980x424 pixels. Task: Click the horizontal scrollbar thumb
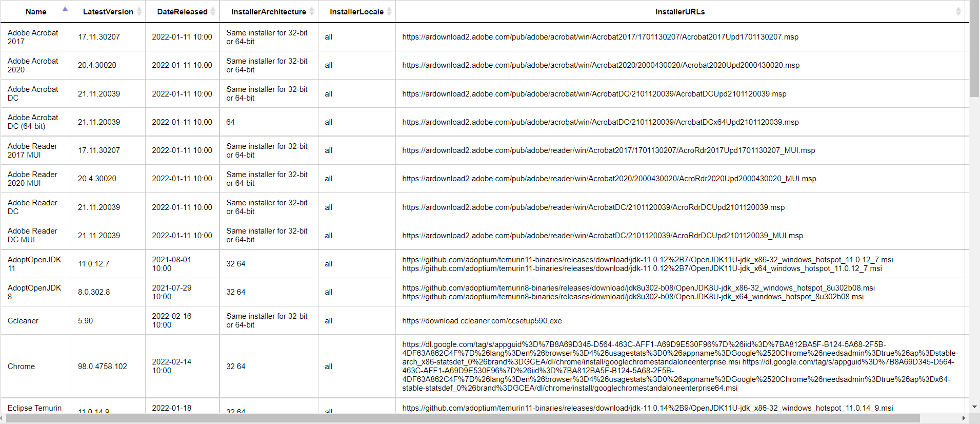pos(462,418)
